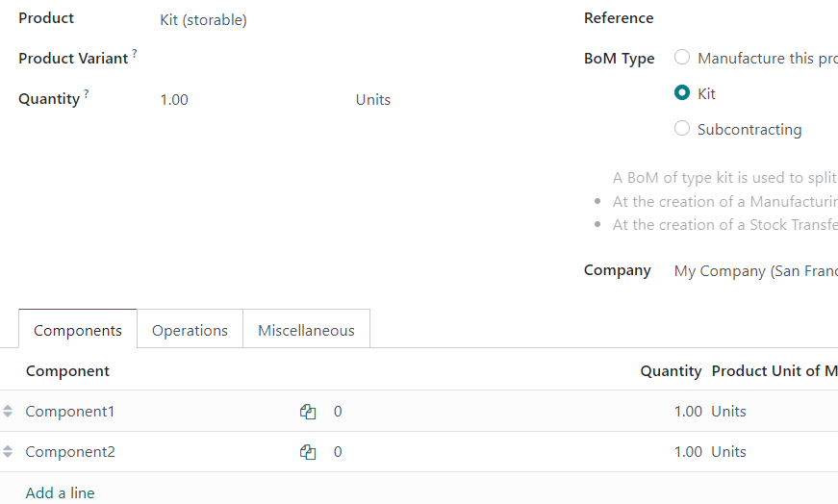Select Manufacture this product radio button
This screenshot has height=504, width=838.
click(x=682, y=57)
